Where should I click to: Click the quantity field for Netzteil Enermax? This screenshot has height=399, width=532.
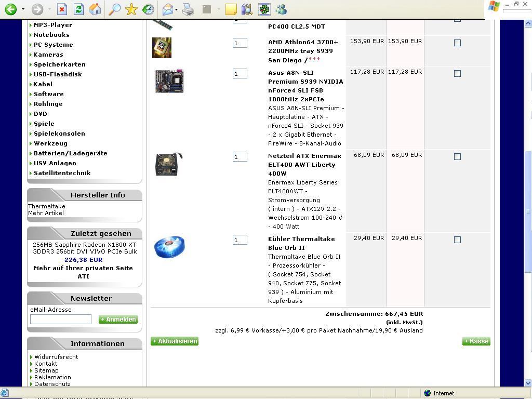click(x=240, y=157)
